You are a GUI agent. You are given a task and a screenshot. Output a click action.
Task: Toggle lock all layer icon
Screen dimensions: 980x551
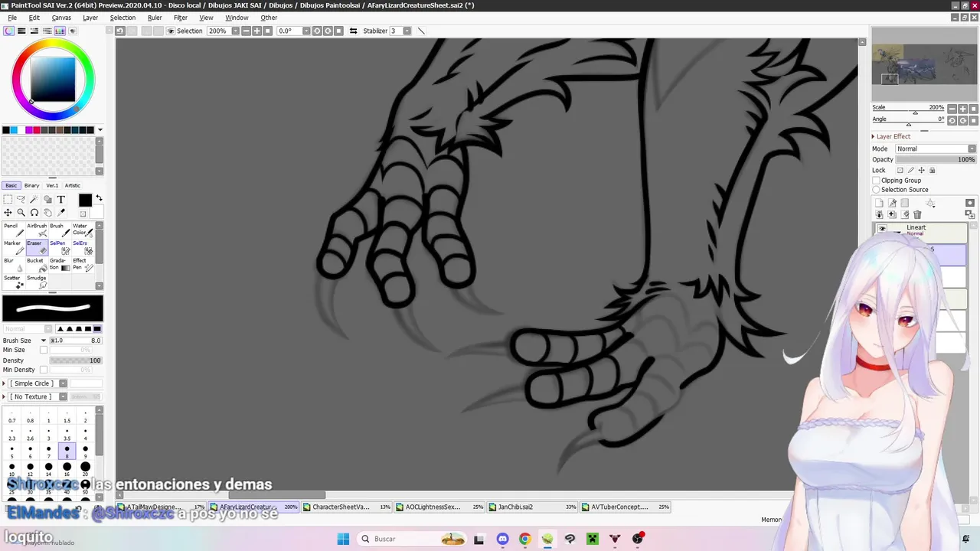pyautogui.click(x=932, y=170)
